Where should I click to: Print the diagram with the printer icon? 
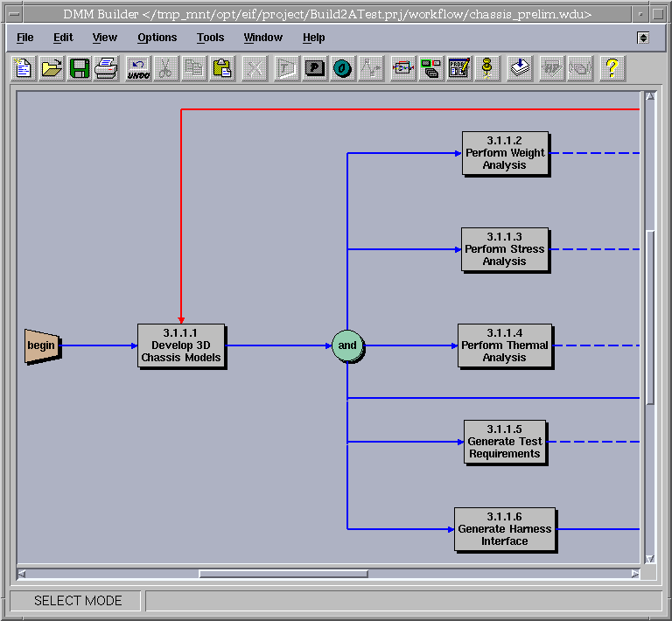[x=107, y=68]
